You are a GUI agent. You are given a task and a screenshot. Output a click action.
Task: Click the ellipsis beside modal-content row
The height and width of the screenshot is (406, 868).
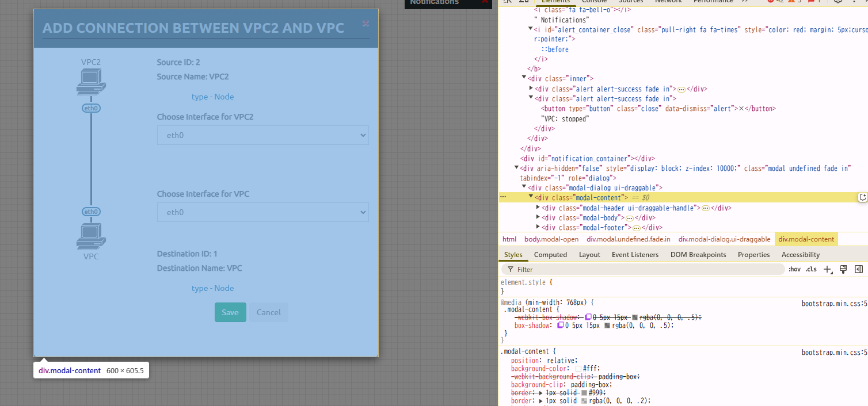[x=503, y=197]
